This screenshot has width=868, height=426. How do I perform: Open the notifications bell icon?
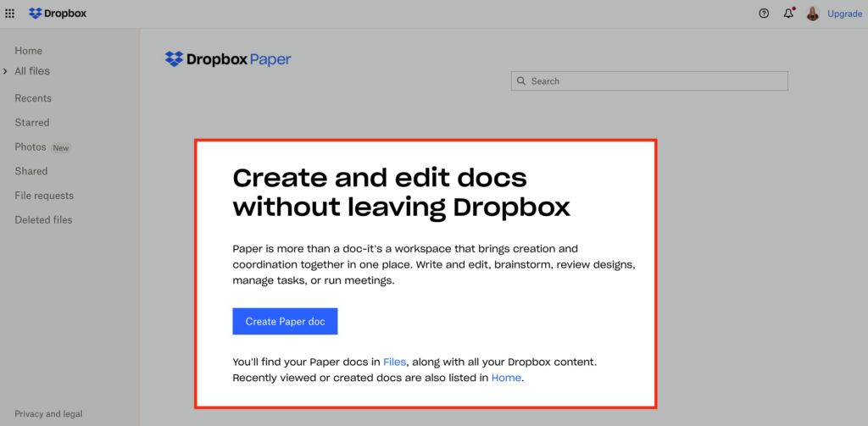(789, 14)
